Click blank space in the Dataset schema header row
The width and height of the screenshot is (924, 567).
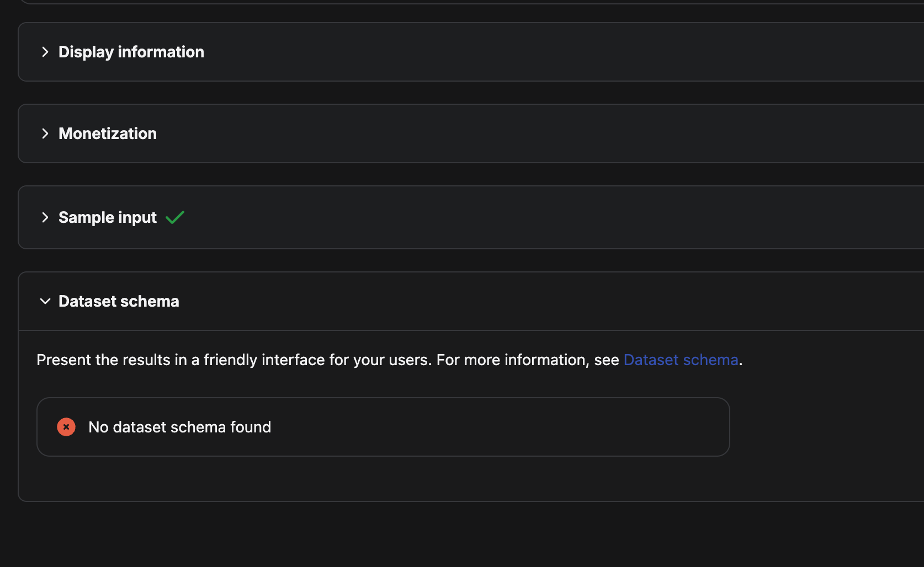pyautogui.click(x=552, y=301)
